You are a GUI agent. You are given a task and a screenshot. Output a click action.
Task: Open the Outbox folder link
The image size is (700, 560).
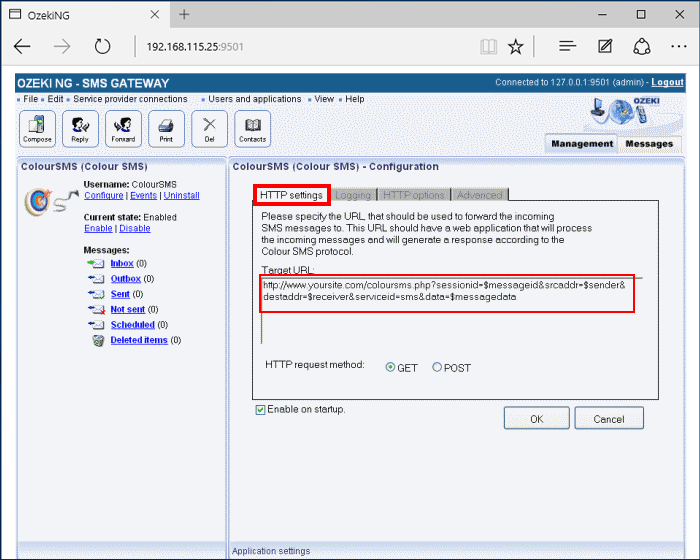(x=125, y=279)
